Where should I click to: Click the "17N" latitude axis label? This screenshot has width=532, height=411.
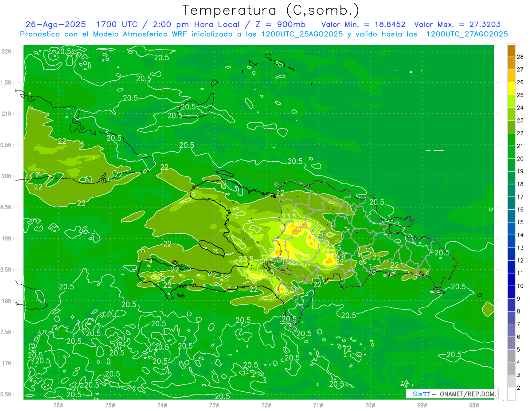click(x=7, y=363)
